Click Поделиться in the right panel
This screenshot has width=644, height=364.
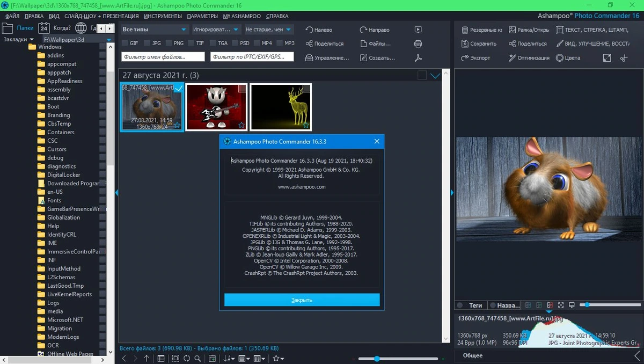[527, 43]
